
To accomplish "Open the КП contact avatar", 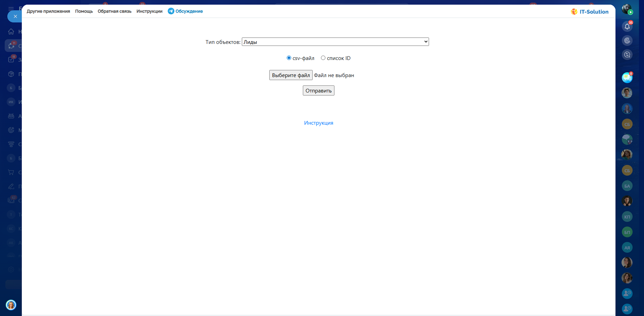I will pyautogui.click(x=627, y=217).
